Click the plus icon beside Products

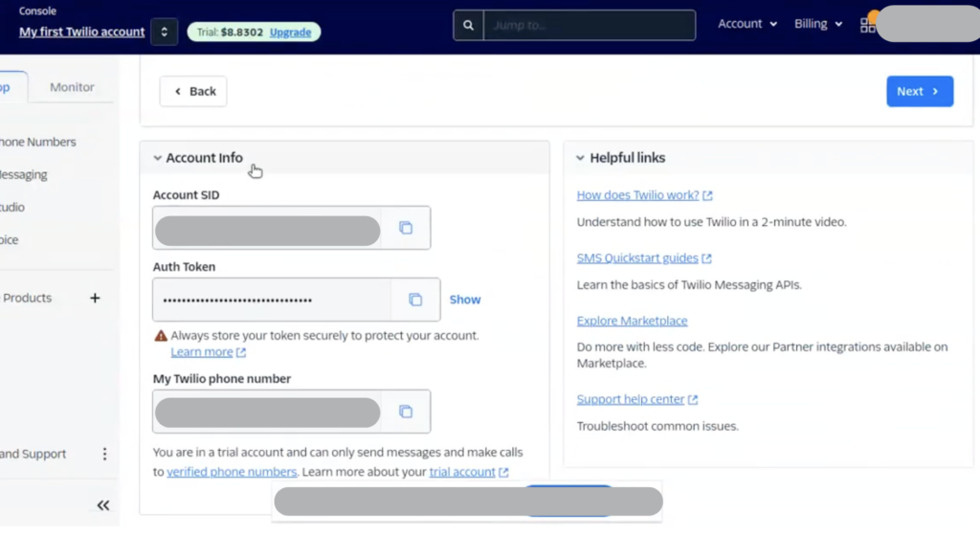tap(95, 298)
